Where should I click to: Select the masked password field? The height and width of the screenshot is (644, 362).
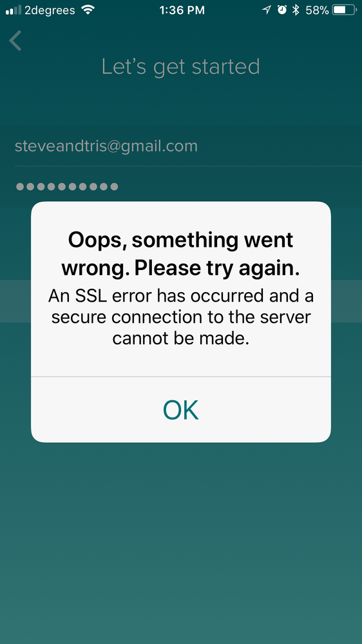tap(181, 187)
